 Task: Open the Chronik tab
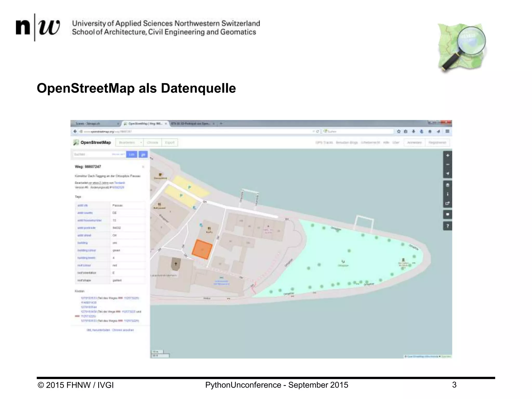pyautogui.click(x=152, y=143)
